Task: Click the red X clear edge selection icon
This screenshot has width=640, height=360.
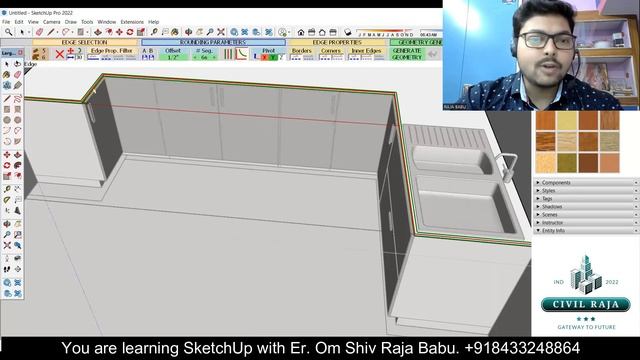Action: (60, 54)
